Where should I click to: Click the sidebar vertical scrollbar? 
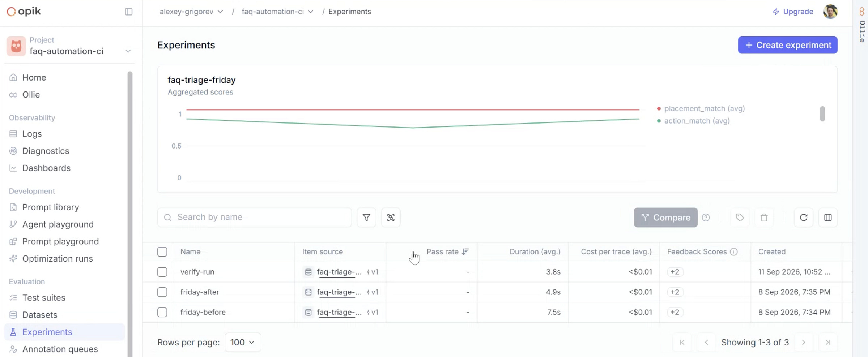(x=130, y=213)
